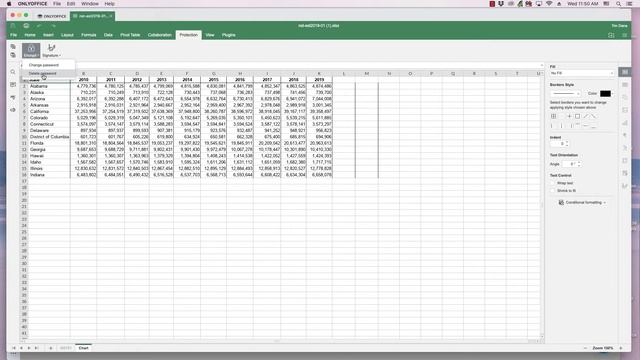Image resolution: width=640 pixels, height=360 pixels.
Task: Switch to the Collaboration tab
Action: [160, 35]
